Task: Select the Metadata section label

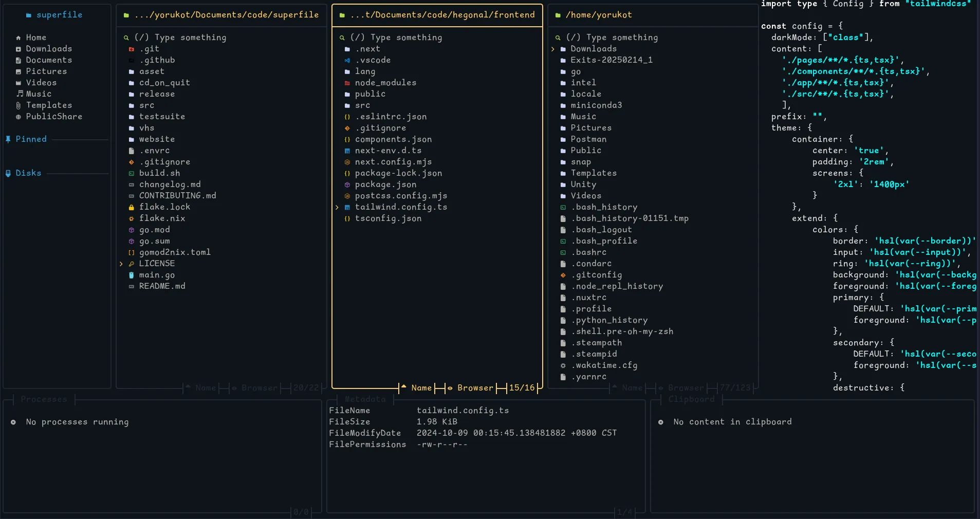Action: (365, 399)
